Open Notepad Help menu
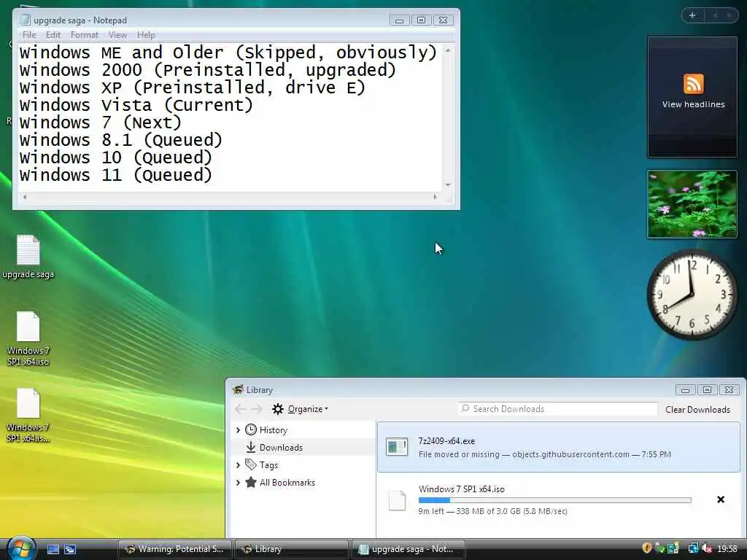Viewport: 747px width, 560px height. tap(146, 35)
